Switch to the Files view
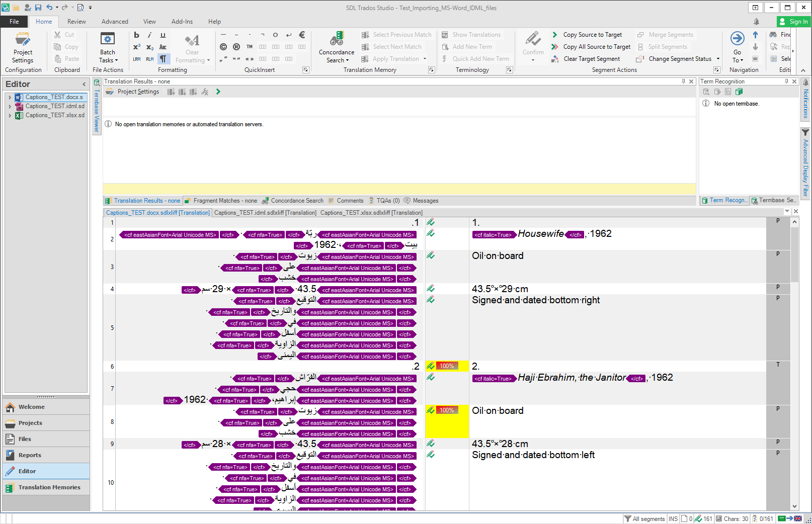The height and width of the screenshot is (524, 812). [x=46, y=439]
